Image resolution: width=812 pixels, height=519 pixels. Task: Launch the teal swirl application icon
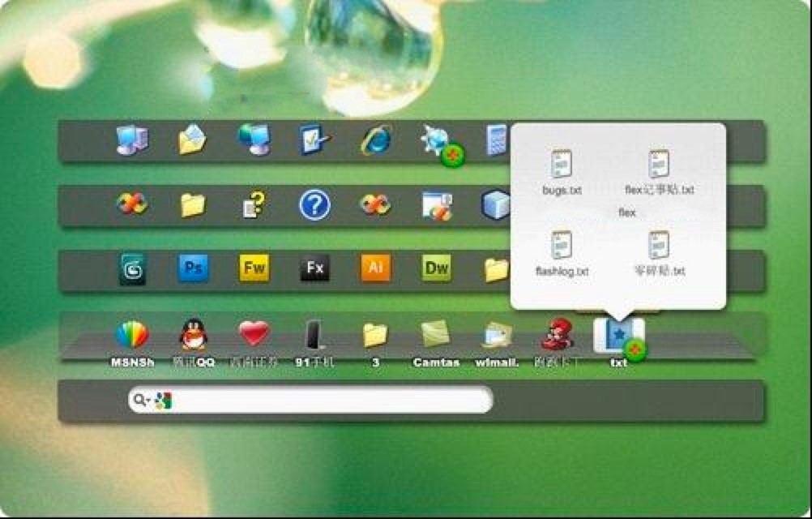point(133,268)
